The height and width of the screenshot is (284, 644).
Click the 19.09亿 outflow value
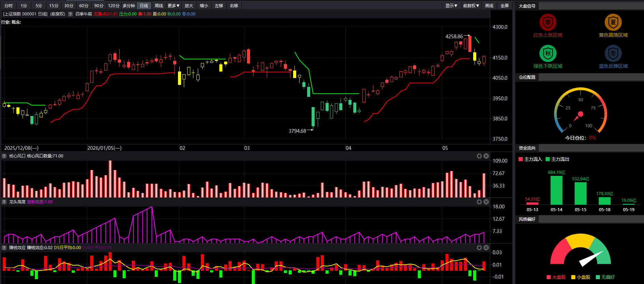[629, 201]
